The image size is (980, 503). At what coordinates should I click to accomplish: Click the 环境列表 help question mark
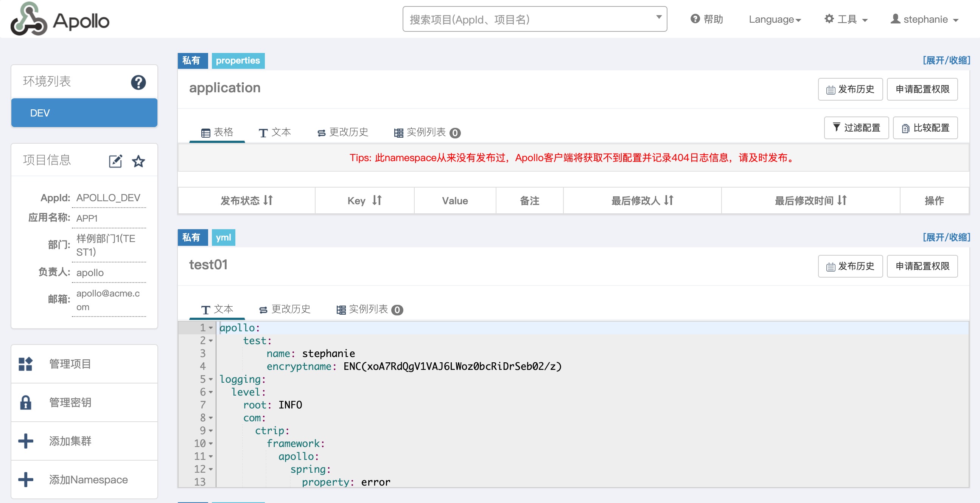point(138,81)
